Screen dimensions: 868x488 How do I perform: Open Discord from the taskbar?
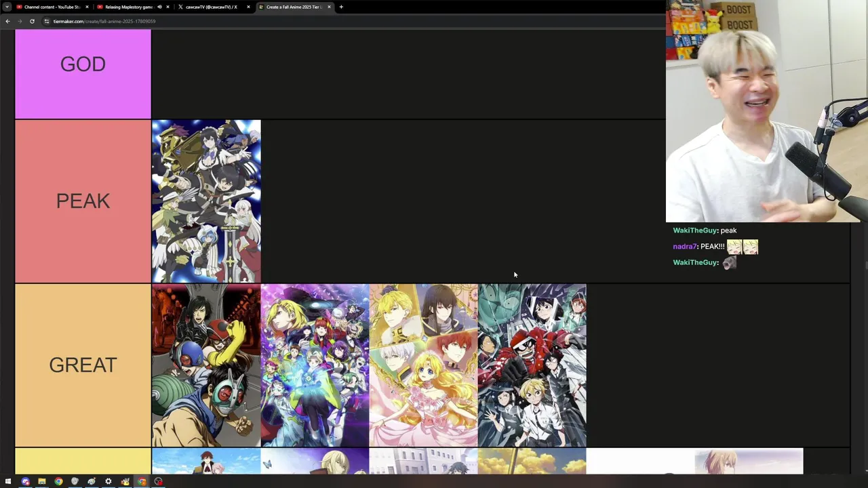[x=25, y=482]
